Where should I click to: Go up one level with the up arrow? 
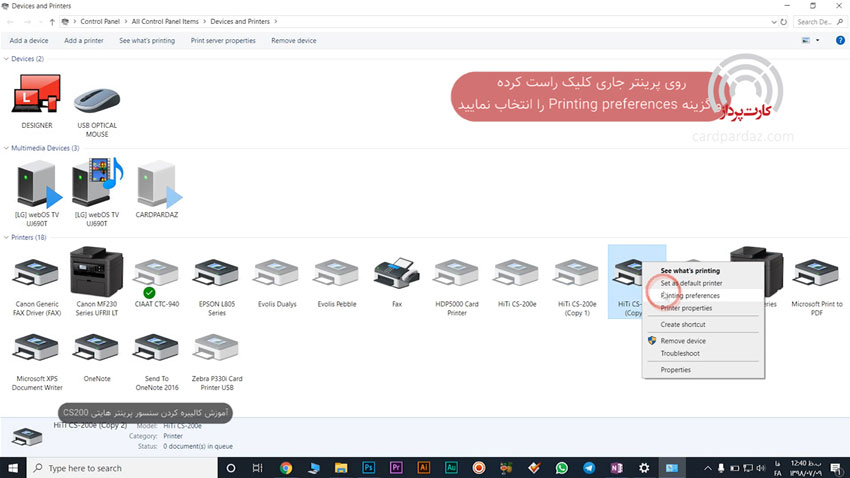[52, 22]
